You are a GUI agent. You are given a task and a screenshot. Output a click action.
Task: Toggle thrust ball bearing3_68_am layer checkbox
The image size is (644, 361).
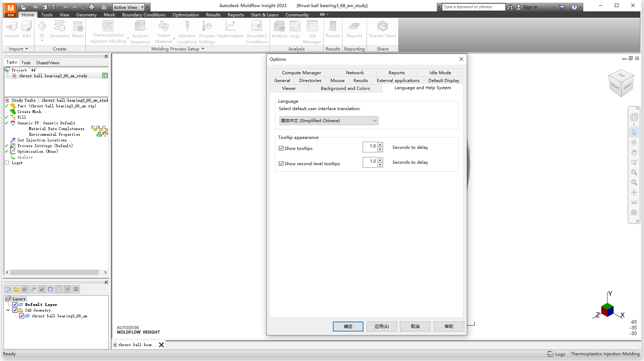point(22,316)
